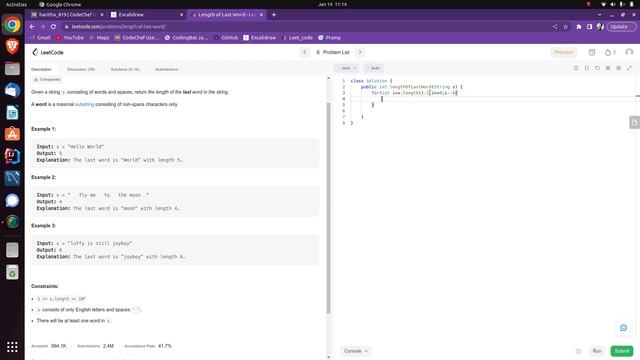Switch to the Submissions tab
This screenshot has width=640, height=360.
point(167,69)
